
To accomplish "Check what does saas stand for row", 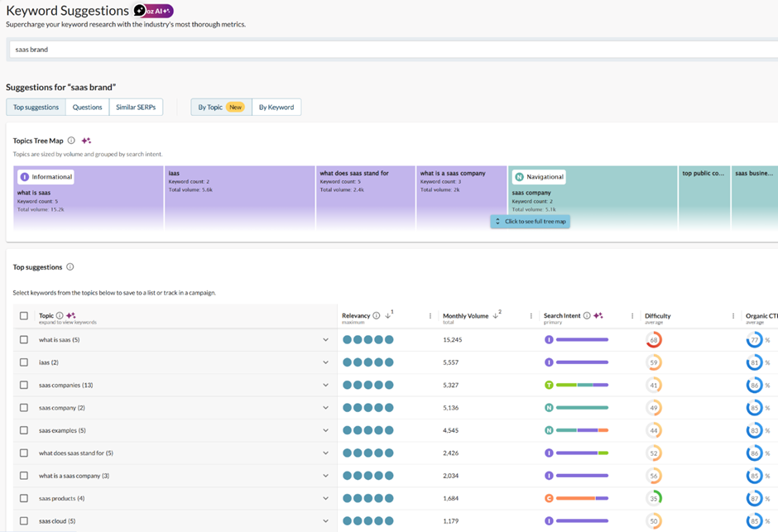I will tap(24, 453).
